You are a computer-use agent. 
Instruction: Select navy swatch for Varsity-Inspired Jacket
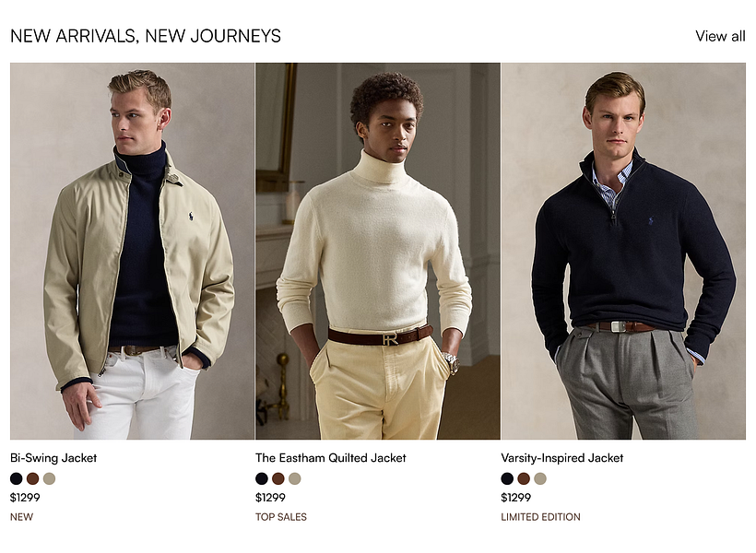pos(507,478)
